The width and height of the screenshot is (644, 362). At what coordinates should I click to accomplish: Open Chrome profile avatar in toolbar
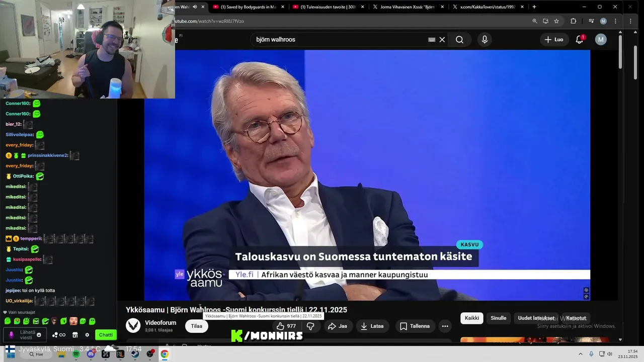coord(603,21)
